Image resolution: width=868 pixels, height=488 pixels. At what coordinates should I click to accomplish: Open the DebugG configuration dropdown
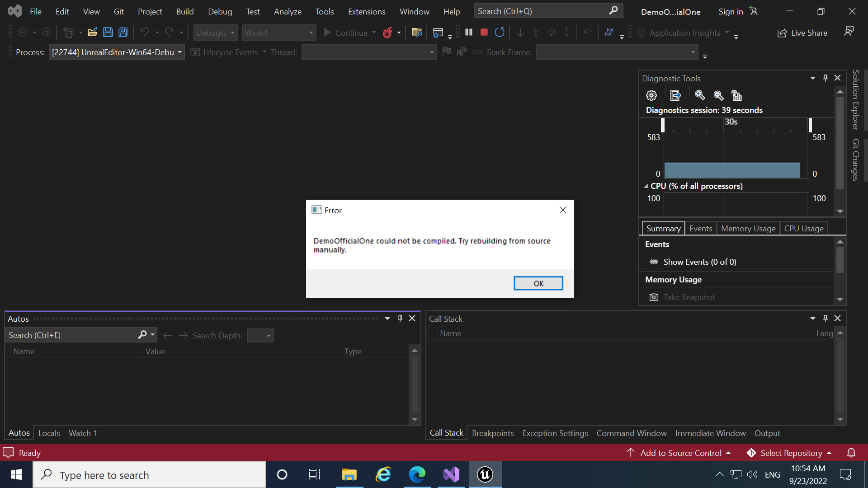tap(232, 33)
